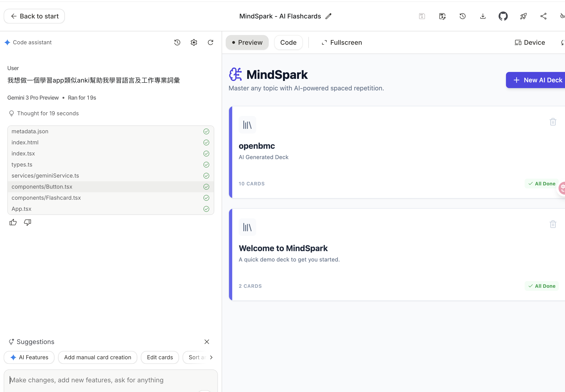The width and height of the screenshot is (565, 392).
Task: Deploy the app via rocket icon
Action: click(x=523, y=16)
